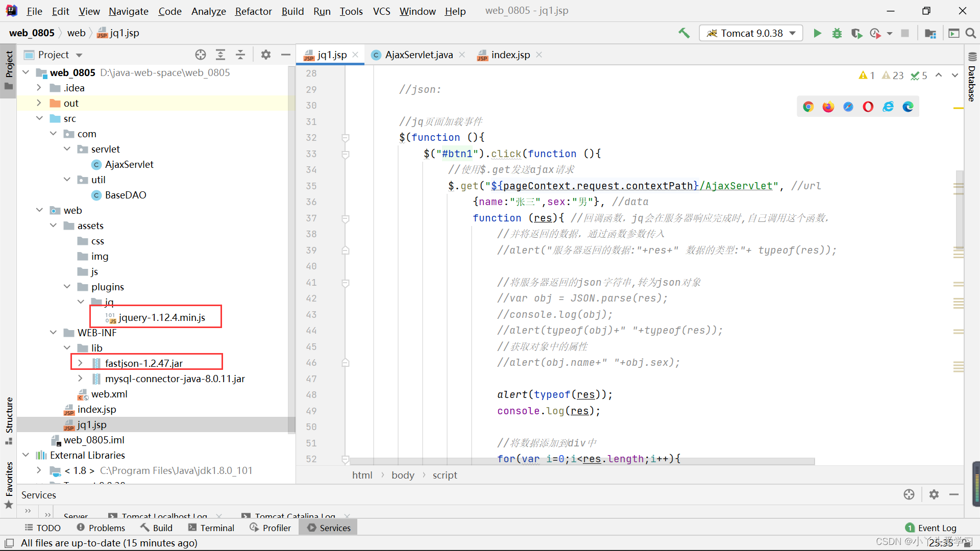980x551 pixels.
Task: Collapse the WEB-INF folder
Action: (53, 333)
